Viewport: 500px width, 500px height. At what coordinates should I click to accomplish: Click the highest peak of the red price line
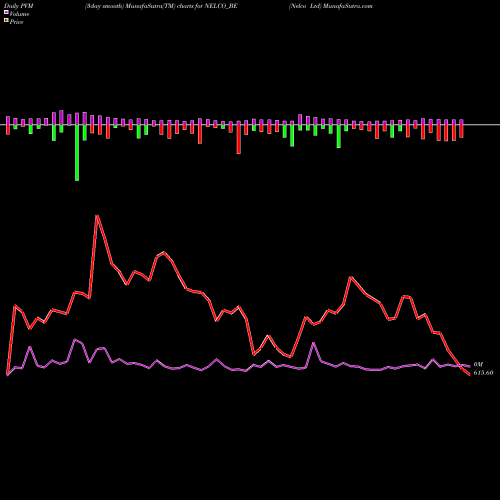[97, 216]
